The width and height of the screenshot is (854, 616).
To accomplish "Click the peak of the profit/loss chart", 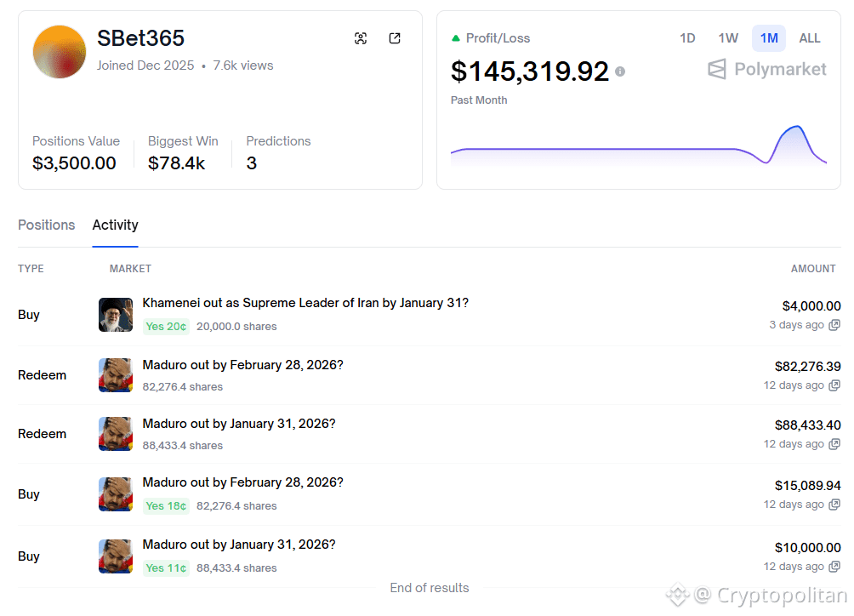I will pyautogui.click(x=797, y=127).
